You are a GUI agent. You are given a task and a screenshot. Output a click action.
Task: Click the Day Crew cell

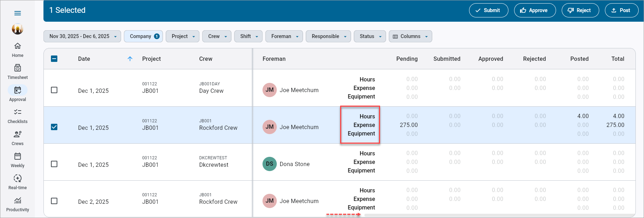[x=211, y=88]
